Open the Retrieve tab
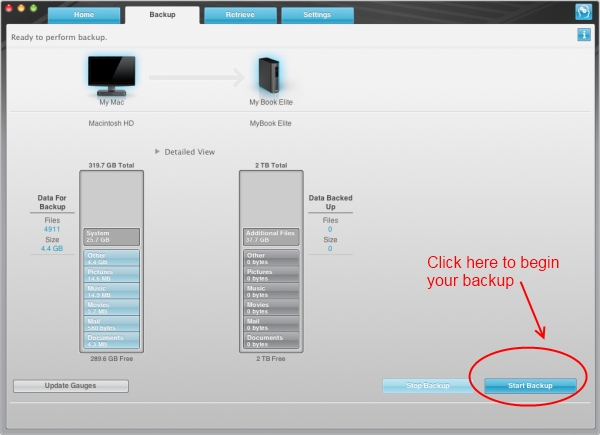 (x=240, y=15)
